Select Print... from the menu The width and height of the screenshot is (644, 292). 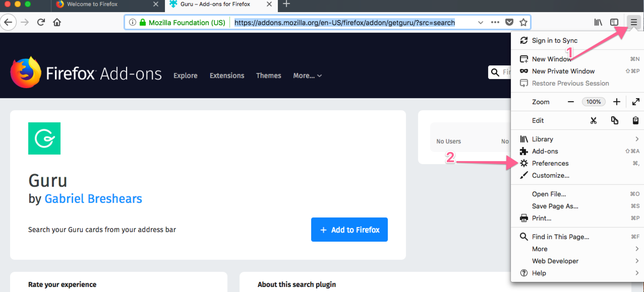pos(578,218)
